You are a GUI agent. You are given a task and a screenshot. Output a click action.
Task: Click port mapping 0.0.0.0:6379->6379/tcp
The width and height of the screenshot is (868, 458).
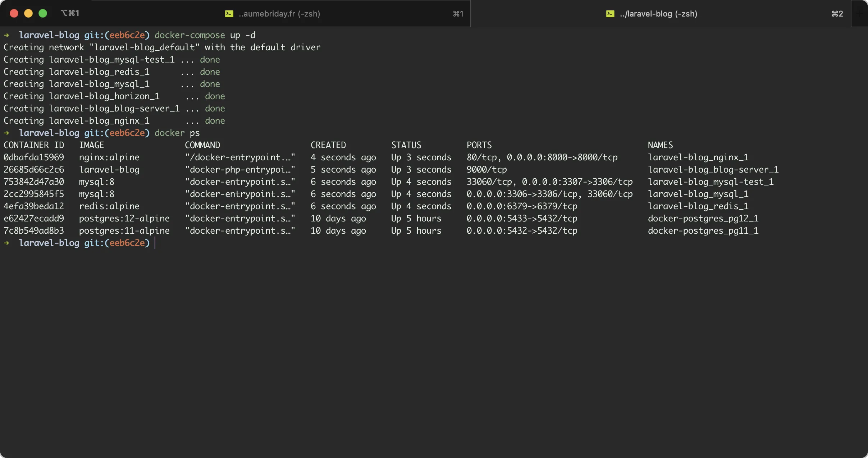pos(522,206)
